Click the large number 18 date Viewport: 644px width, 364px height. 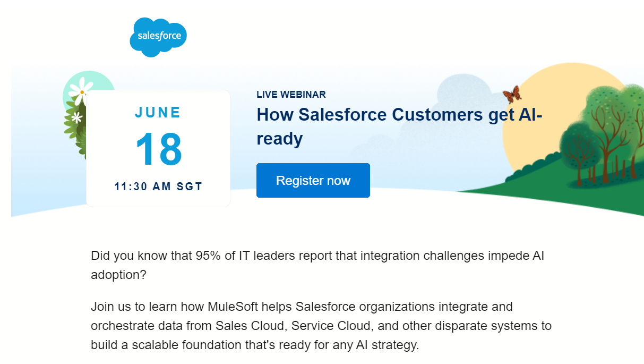pyautogui.click(x=158, y=149)
